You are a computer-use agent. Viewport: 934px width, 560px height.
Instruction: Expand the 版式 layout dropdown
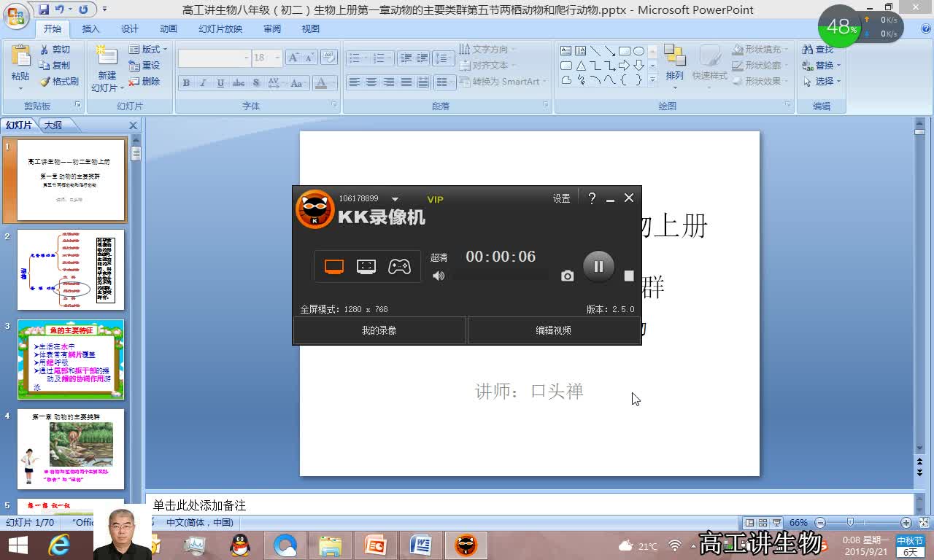148,50
